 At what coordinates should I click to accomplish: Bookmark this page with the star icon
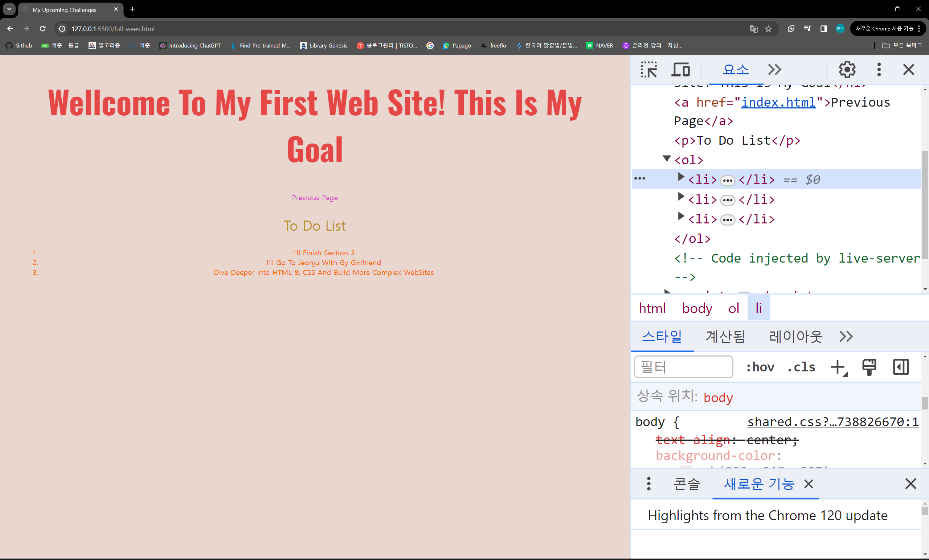click(768, 29)
